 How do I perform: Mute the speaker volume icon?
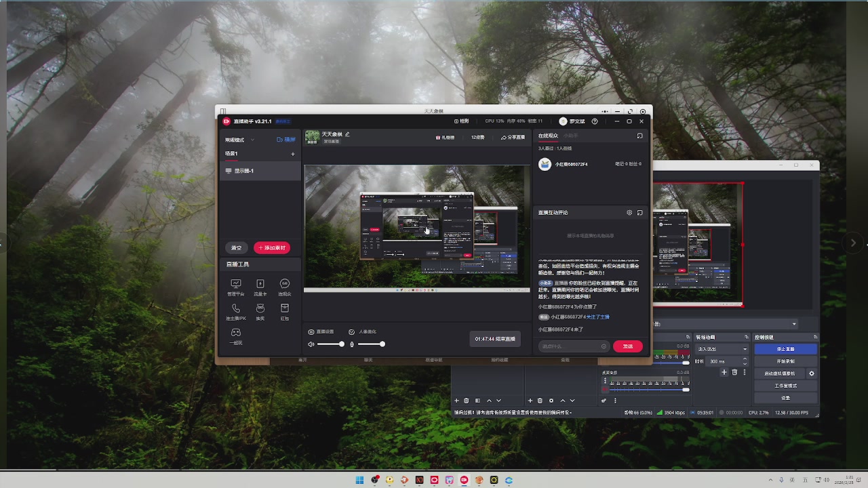(x=311, y=344)
